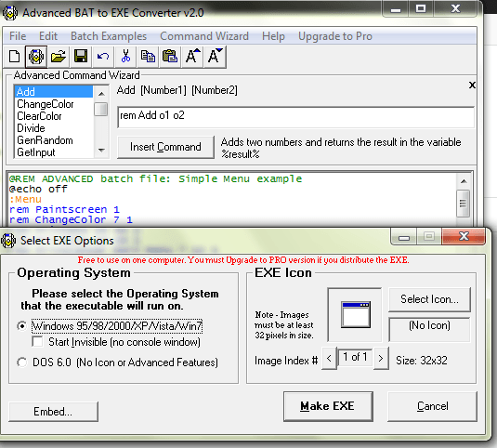Viewport: 497px width, 448px height.
Task: Click the New file toolbar icon
Action: click(14, 57)
